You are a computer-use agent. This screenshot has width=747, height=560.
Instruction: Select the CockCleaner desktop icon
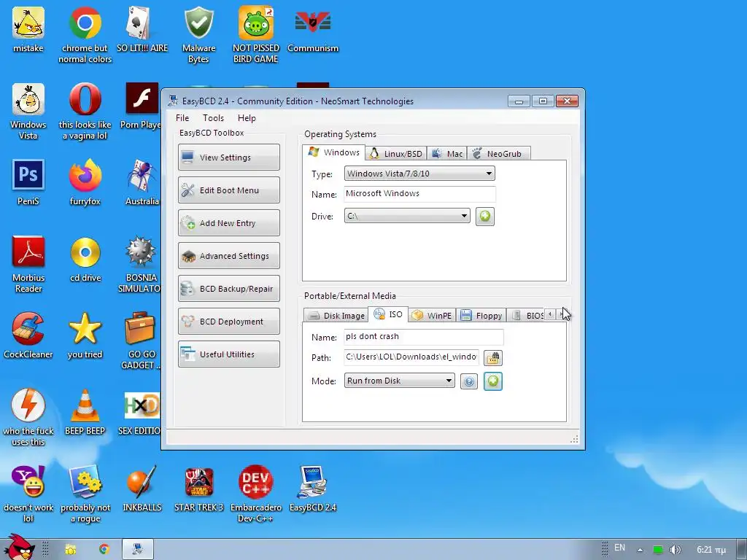pos(28,335)
